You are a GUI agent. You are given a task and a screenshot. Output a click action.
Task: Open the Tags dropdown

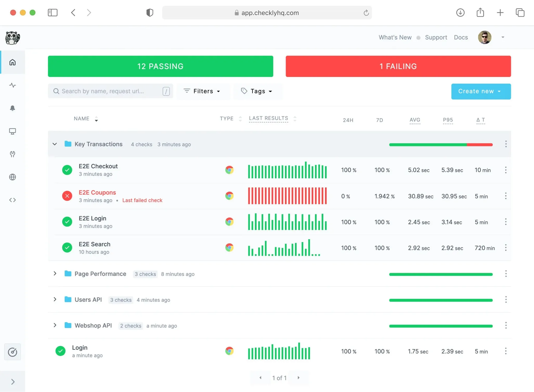coord(257,91)
